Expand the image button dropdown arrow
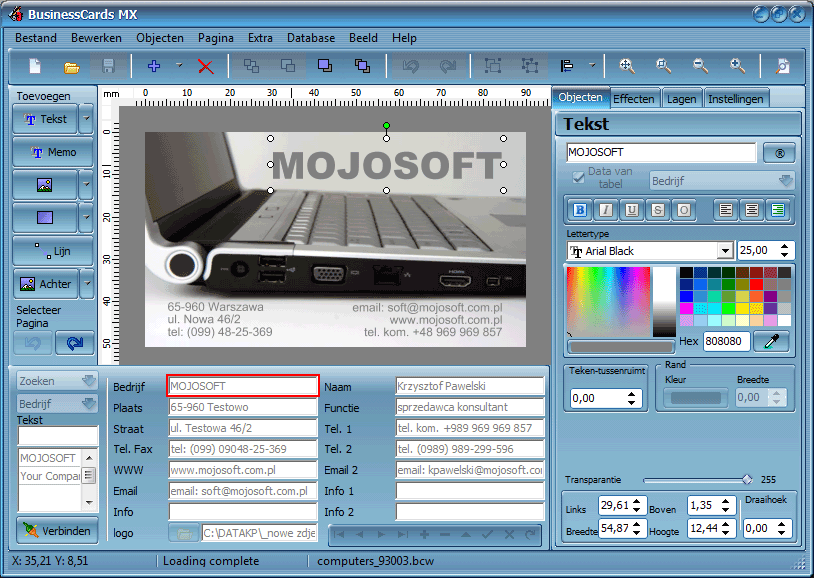814x578 pixels. click(87, 185)
